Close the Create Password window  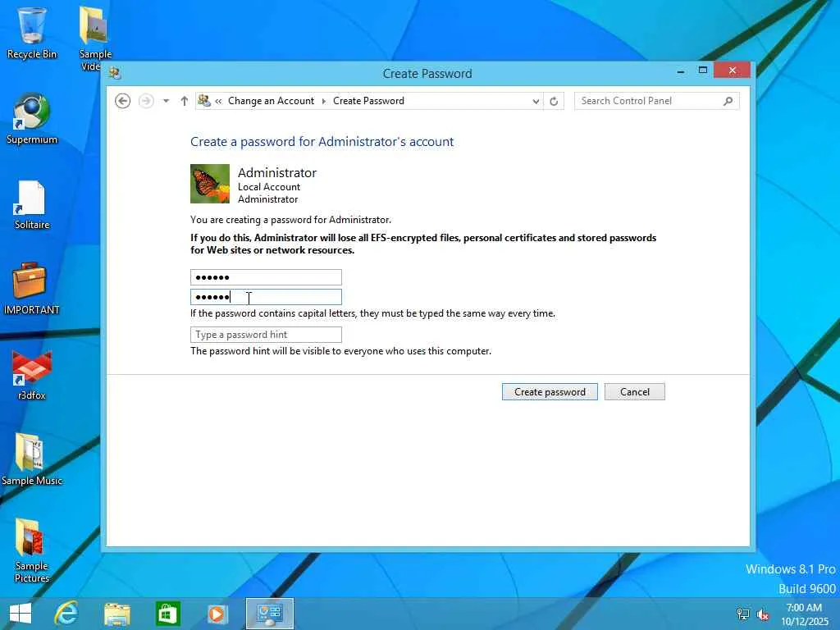point(732,71)
